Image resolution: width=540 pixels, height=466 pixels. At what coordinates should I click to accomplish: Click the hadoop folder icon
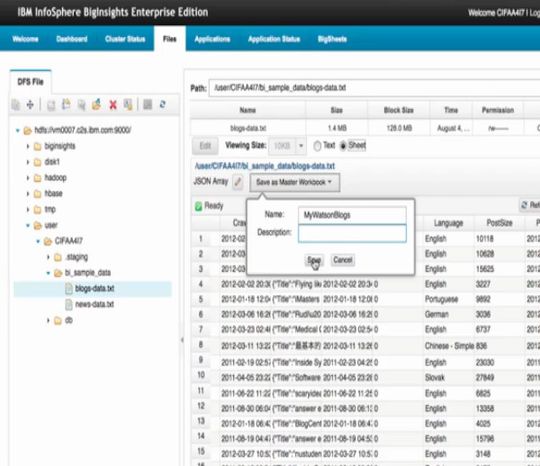pos(38,178)
